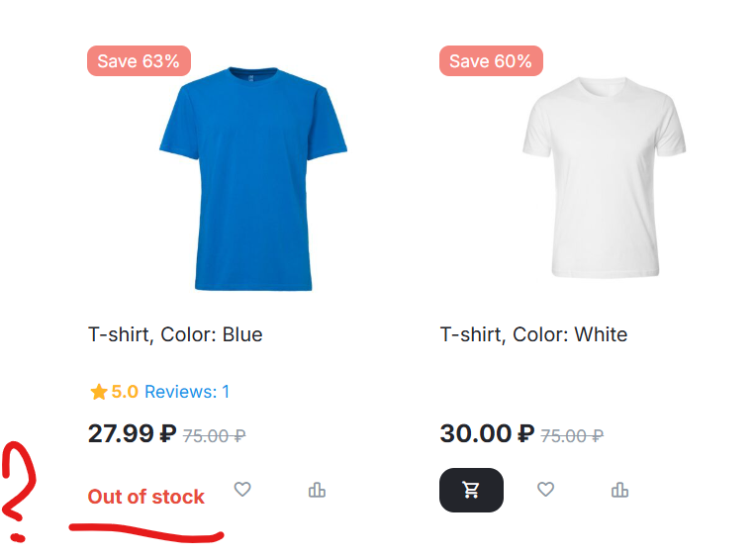
Task: Click the yellow rating star icon
Action: (x=98, y=392)
